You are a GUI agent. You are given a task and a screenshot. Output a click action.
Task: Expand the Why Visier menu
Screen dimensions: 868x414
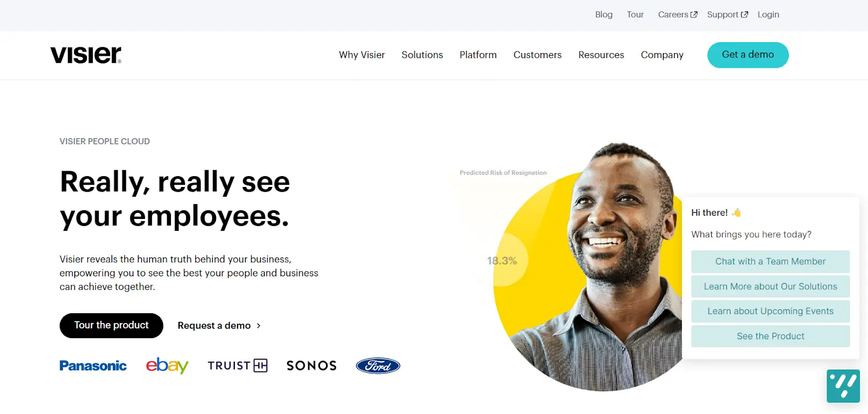(x=362, y=55)
